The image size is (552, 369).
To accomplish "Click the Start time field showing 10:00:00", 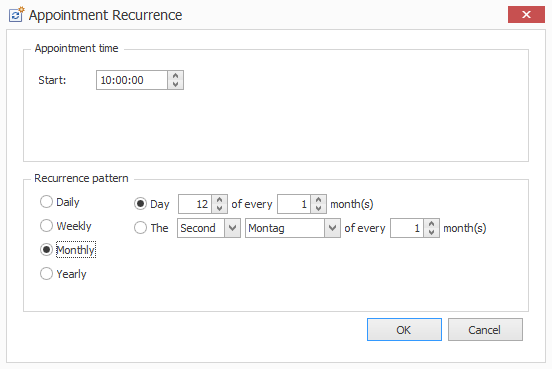I will coord(132,80).
